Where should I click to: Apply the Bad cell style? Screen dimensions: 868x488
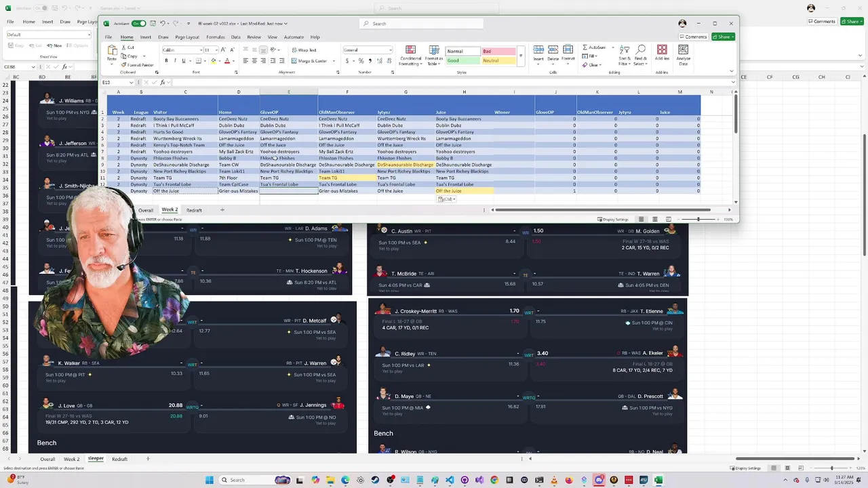pos(498,52)
